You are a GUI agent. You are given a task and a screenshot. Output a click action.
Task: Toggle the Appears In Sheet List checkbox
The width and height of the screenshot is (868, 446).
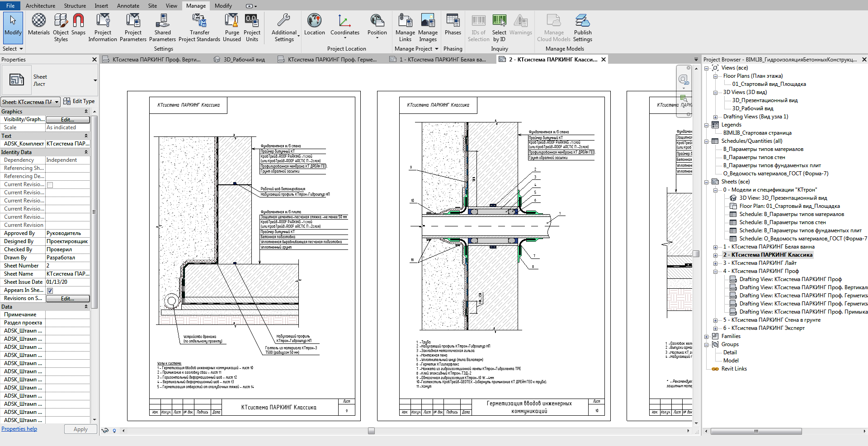pyautogui.click(x=50, y=291)
